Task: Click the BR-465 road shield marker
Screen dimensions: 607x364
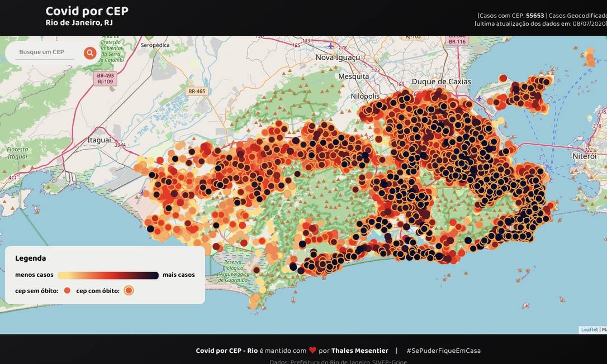Action: point(197,92)
